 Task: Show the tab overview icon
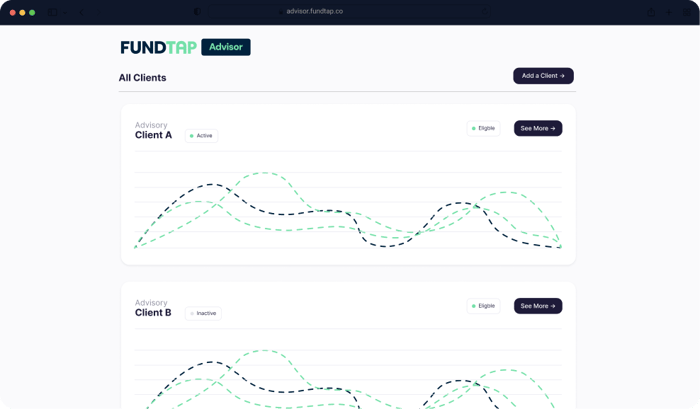coord(687,12)
